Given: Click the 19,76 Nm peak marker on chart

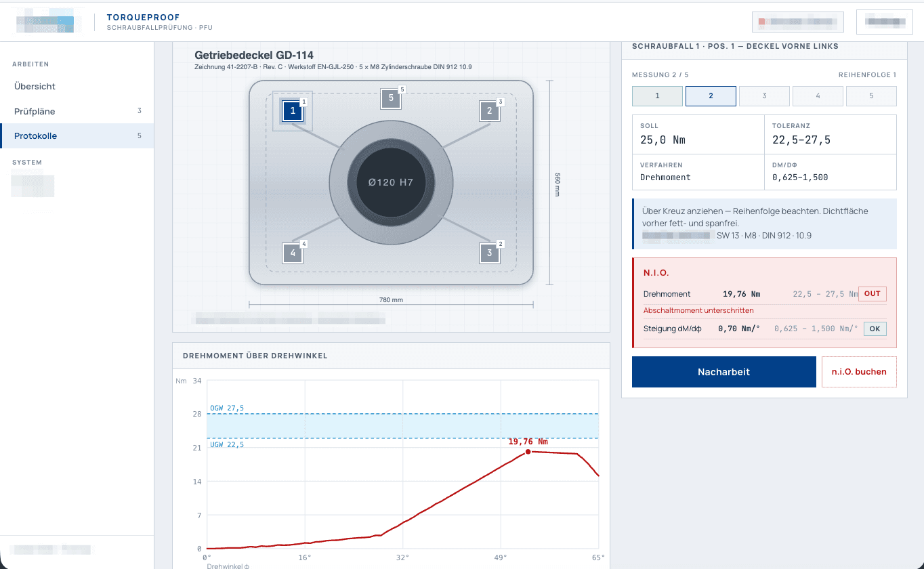Looking at the screenshot, I should click(x=528, y=451).
